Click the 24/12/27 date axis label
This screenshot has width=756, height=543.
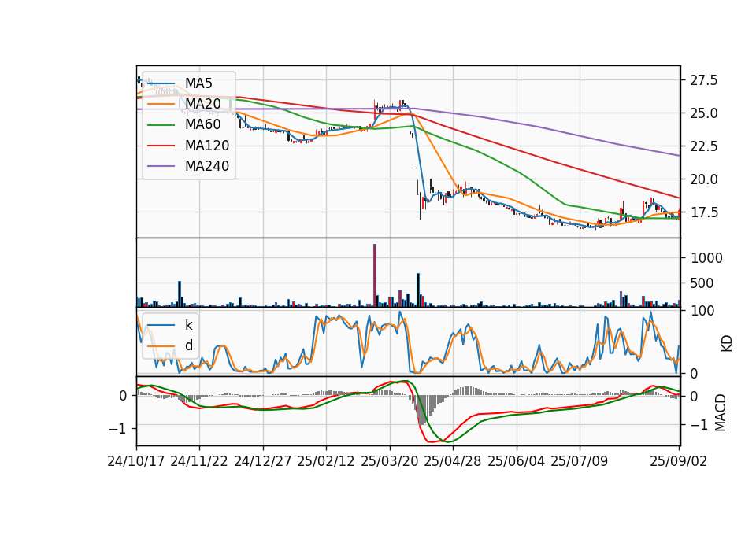(263, 461)
